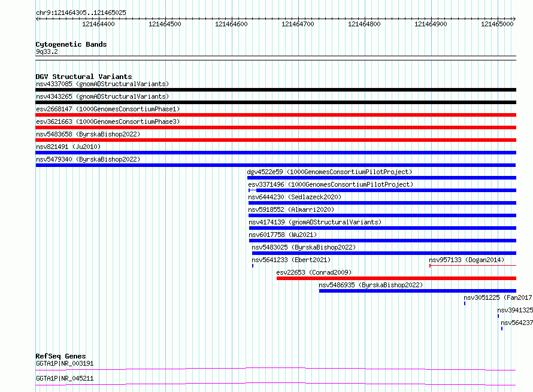Click the esv3621663 red variant bar
Viewport: 533px width, 392px height.
point(275,127)
